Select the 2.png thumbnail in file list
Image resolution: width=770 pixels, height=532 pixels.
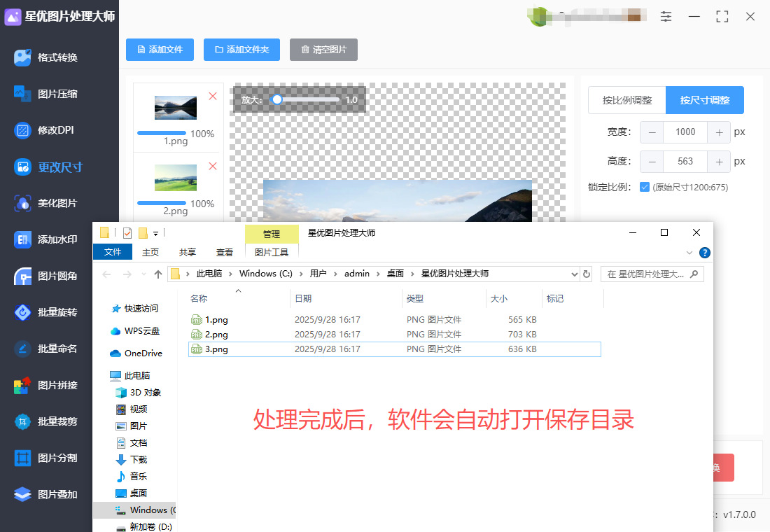click(x=176, y=178)
